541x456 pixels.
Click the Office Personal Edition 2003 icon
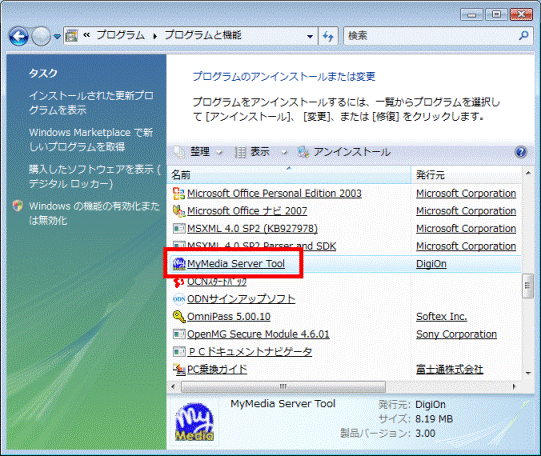(x=179, y=194)
